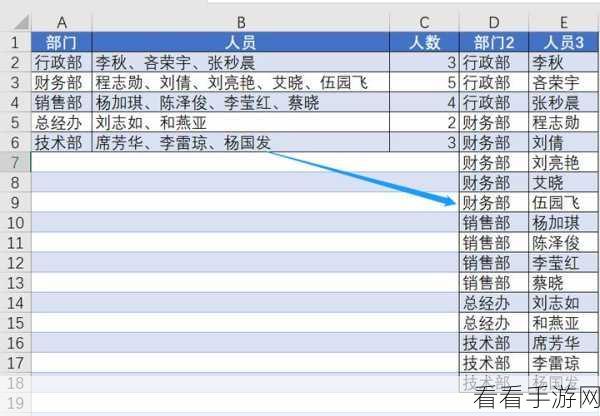Image resolution: width=600 pixels, height=416 pixels.
Task: Select headcount cell C3 showing 5
Action: [x=424, y=82]
